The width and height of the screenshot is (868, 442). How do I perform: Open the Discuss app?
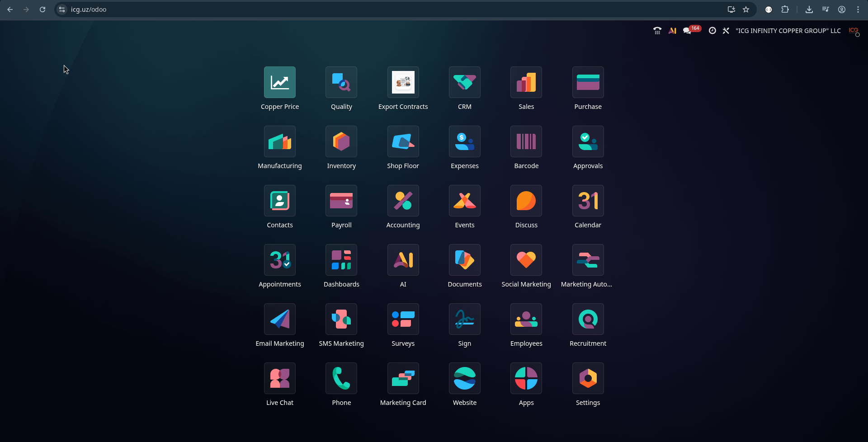tap(526, 201)
